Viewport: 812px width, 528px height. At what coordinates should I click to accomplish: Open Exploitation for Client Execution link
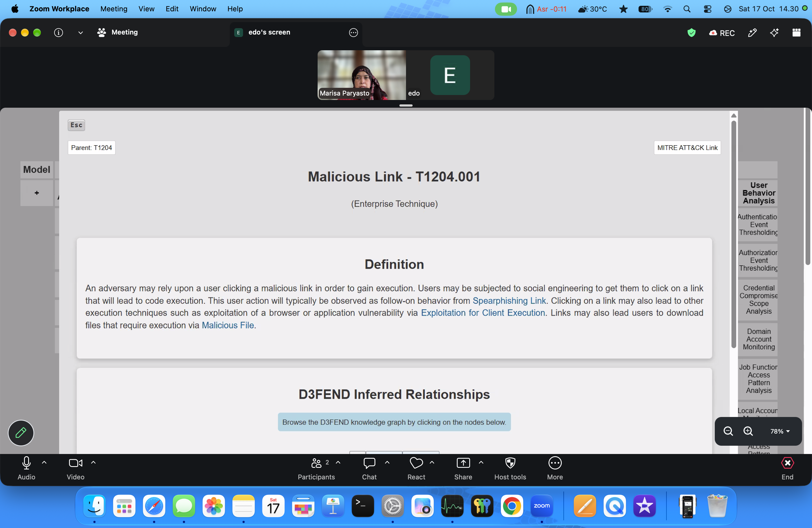[483, 313]
